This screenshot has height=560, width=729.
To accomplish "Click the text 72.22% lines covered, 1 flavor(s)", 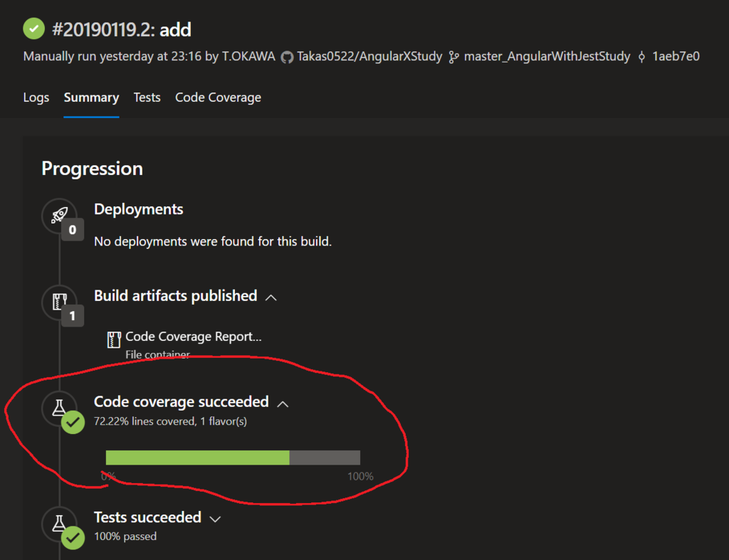I will pos(170,421).
